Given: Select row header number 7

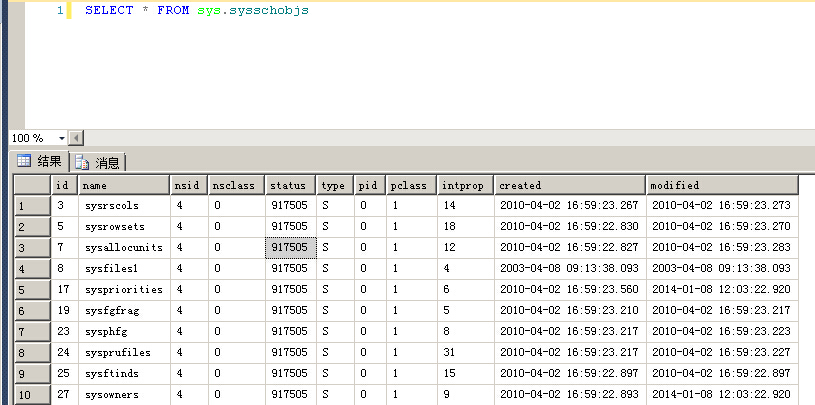Looking at the screenshot, I should tap(32, 332).
